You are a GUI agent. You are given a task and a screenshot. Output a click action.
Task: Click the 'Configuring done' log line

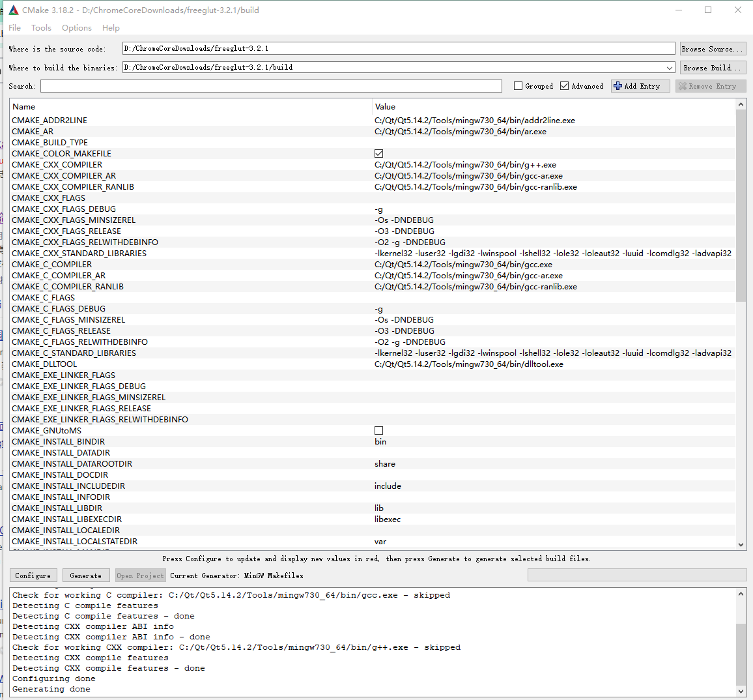(x=54, y=679)
